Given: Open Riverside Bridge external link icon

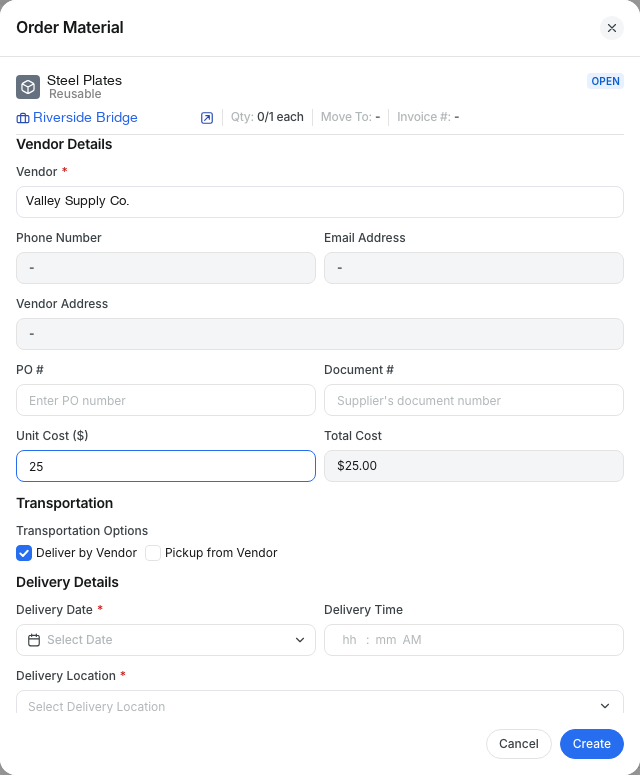Looking at the screenshot, I should [x=207, y=118].
